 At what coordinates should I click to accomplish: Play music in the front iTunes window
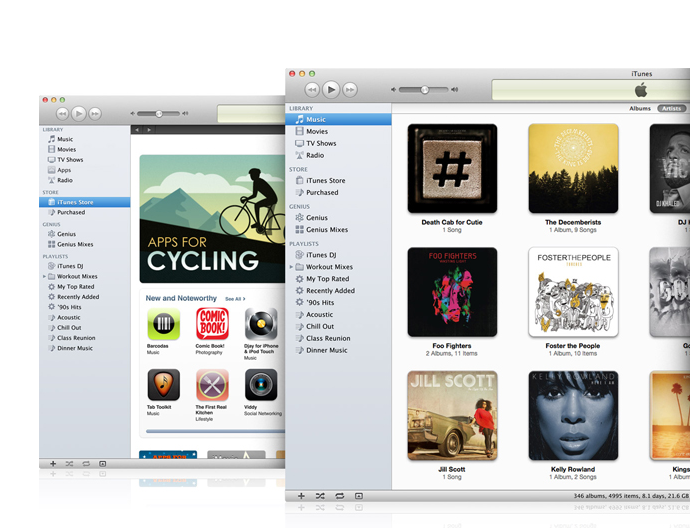(x=331, y=90)
